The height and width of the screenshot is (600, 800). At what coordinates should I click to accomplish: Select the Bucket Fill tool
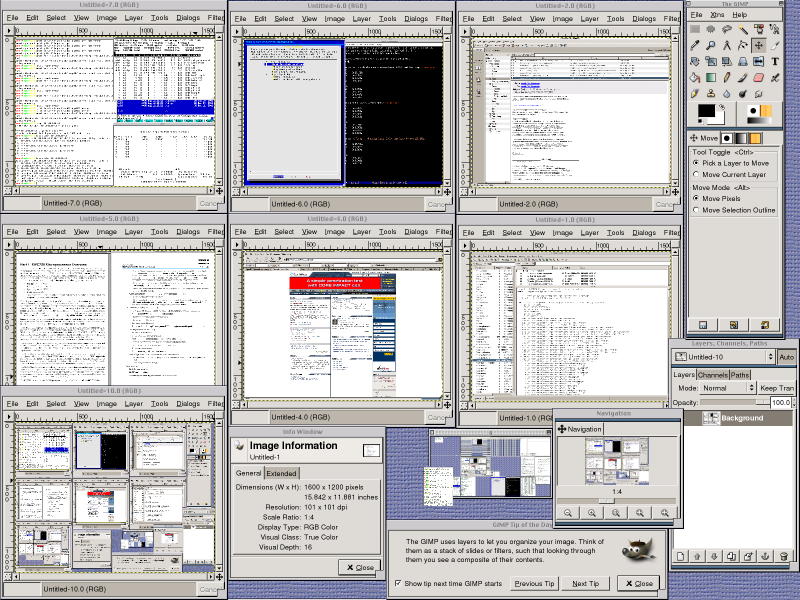click(694, 78)
